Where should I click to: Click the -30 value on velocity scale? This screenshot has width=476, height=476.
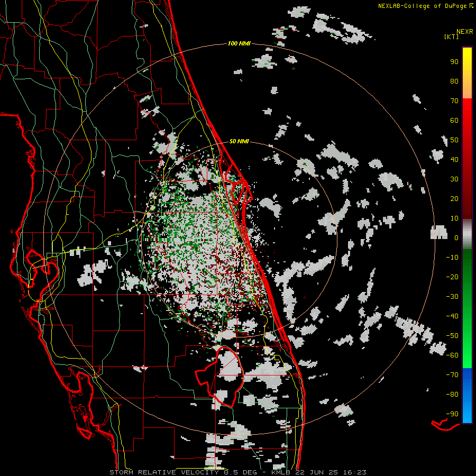452,297
